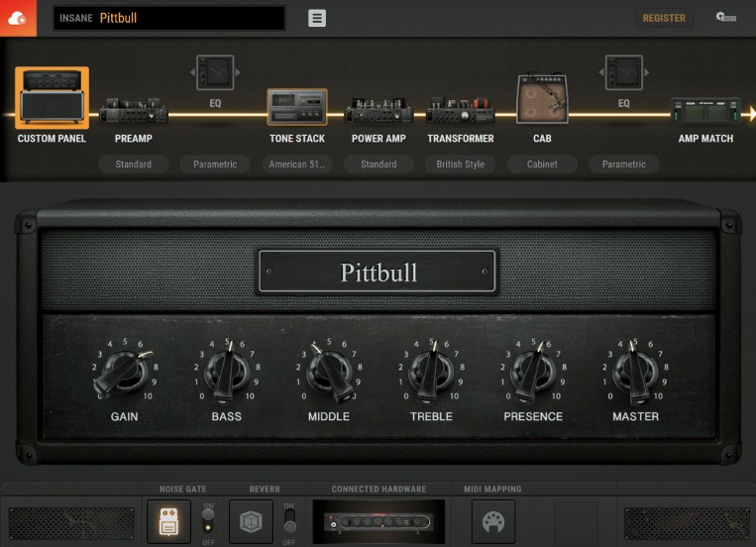Image resolution: width=756 pixels, height=547 pixels.
Task: Click the Pittbull amp nameplate
Action: pos(378,273)
